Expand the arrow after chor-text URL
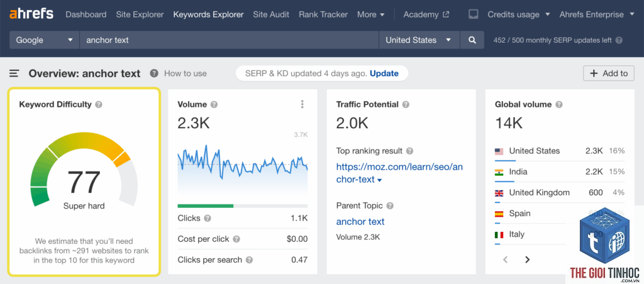 coord(379,180)
